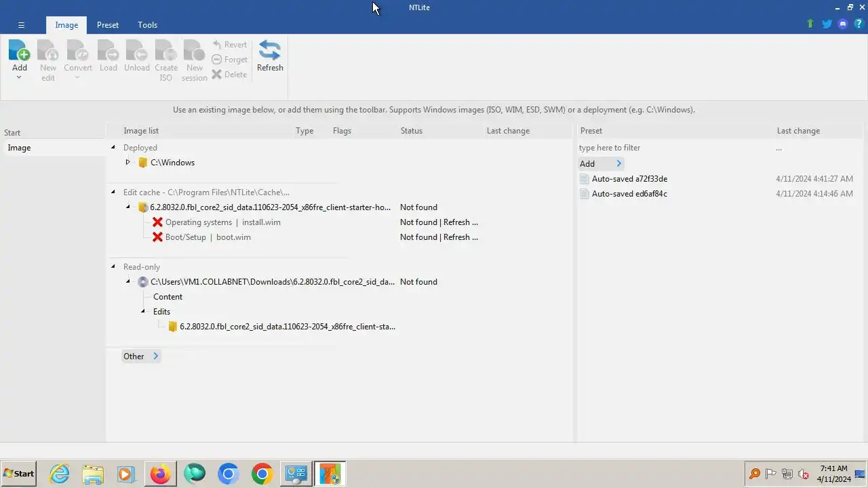Image resolution: width=868 pixels, height=488 pixels.
Task: Click the Delete toolbar item
Action: tap(229, 75)
